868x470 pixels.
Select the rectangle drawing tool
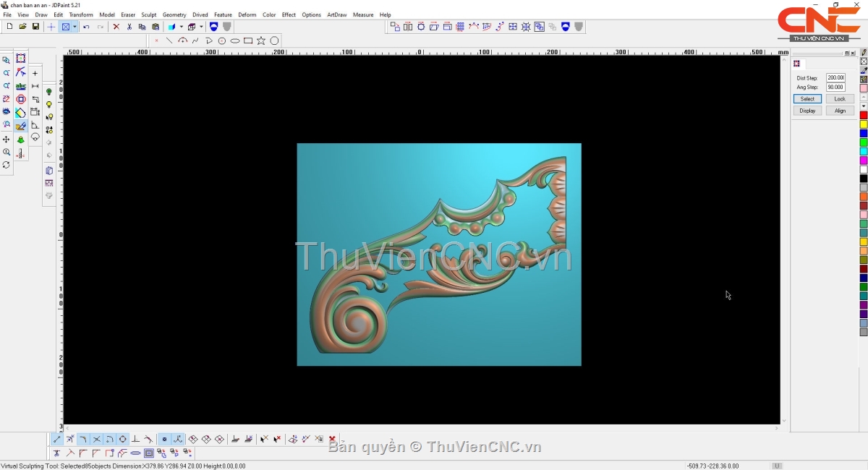point(248,40)
